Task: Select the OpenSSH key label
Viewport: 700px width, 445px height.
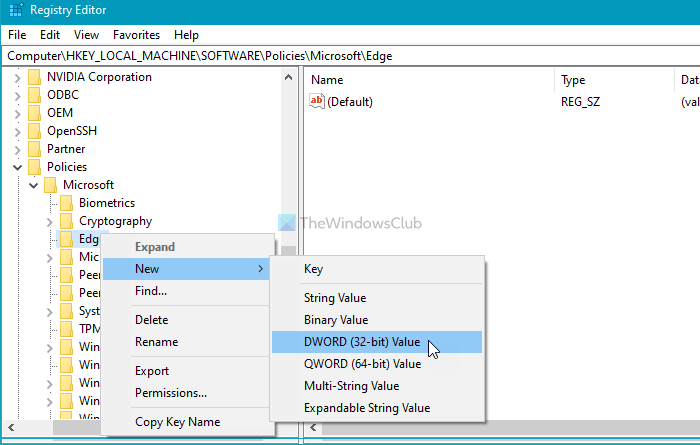Action: coord(72,131)
